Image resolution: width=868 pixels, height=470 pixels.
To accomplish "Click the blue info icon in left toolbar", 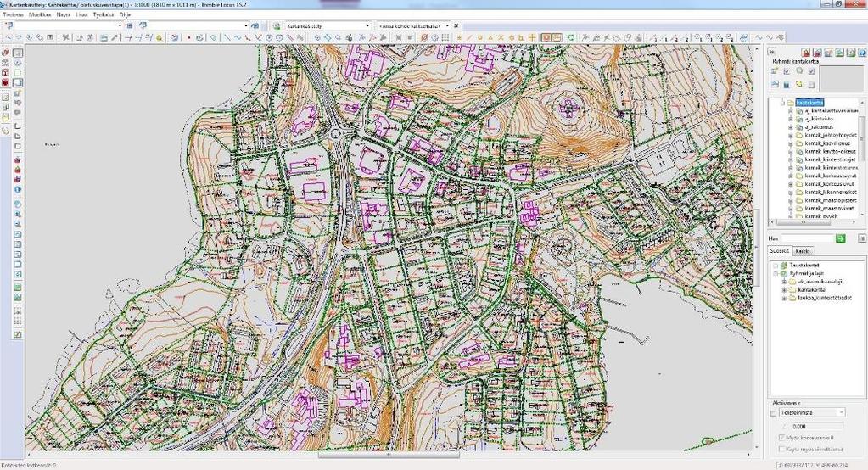I will (18, 190).
